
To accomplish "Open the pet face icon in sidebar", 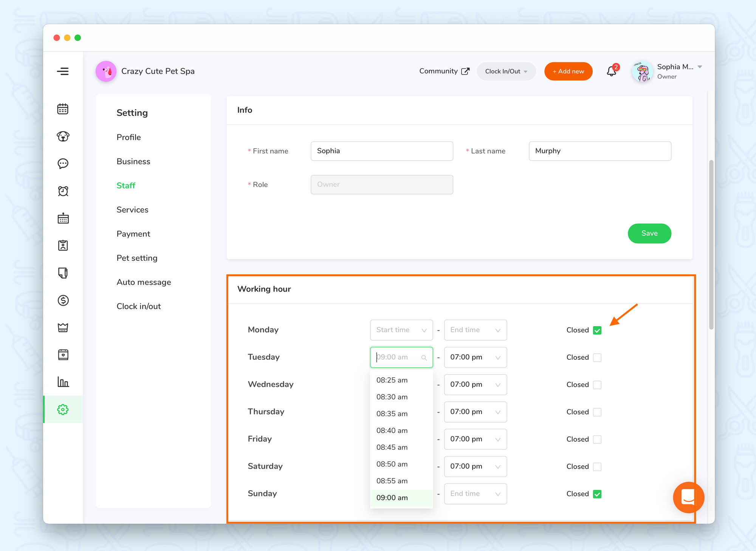I will click(63, 136).
